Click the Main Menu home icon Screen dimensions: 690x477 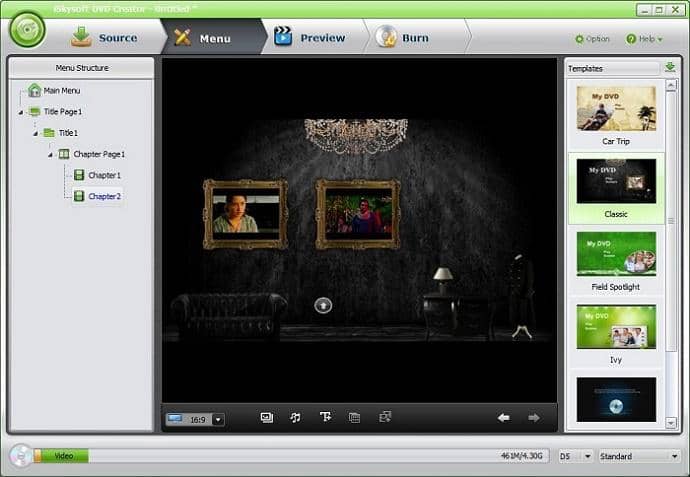pyautogui.click(x=34, y=90)
